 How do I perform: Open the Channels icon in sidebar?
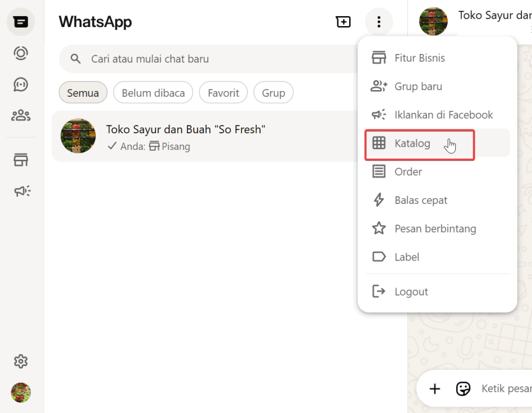coord(21,84)
